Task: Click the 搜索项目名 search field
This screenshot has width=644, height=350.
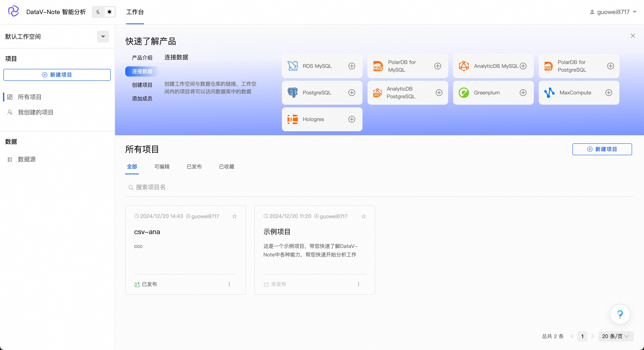Action: pos(151,187)
